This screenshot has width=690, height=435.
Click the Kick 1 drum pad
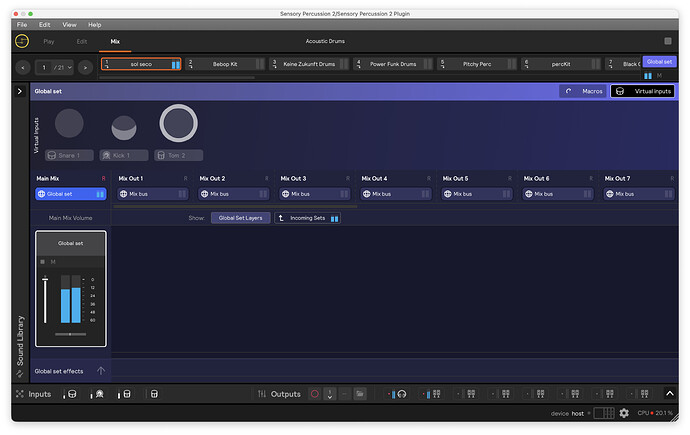(123, 127)
